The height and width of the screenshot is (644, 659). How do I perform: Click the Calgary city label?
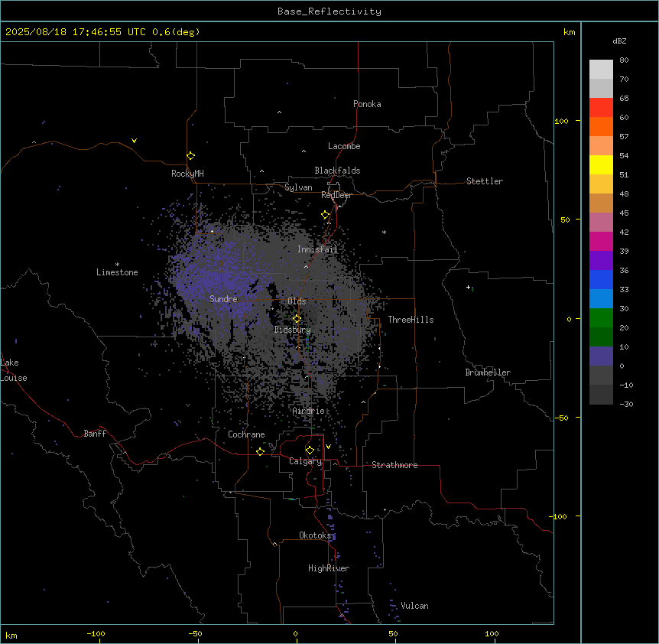(306, 461)
